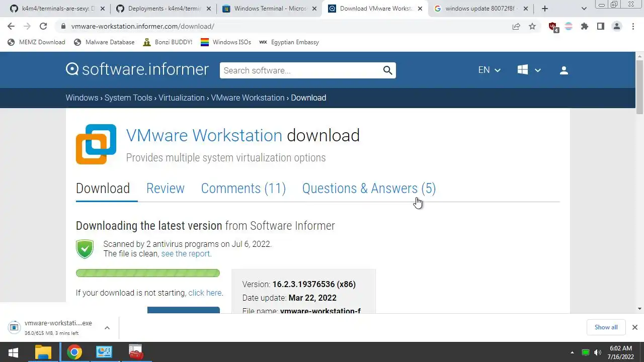Open Chrome's three-dot menu
This screenshot has width=644, height=362.
coord(633,27)
